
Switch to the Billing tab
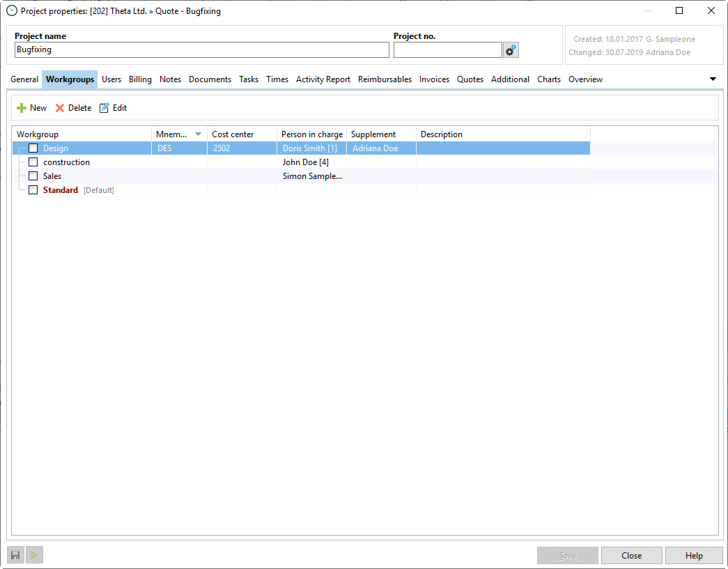(x=140, y=79)
